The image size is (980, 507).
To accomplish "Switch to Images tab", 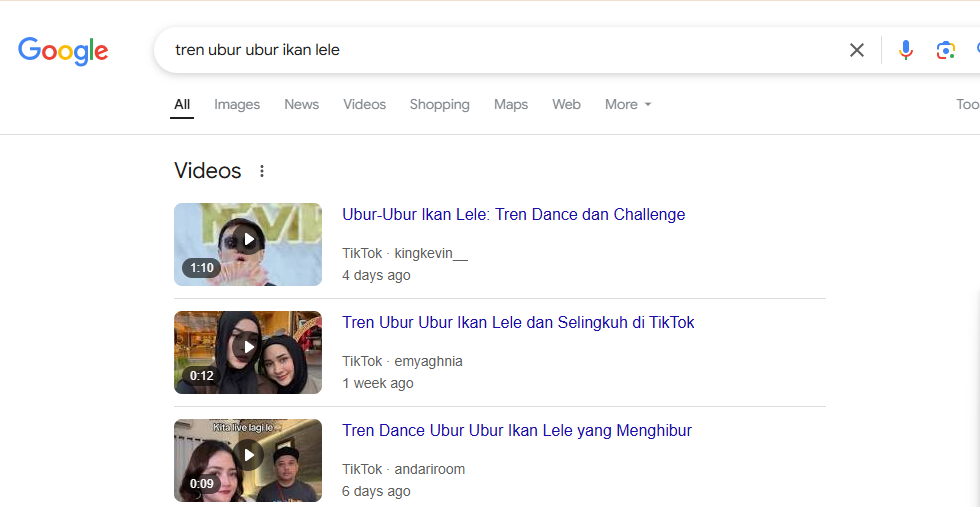I will [237, 104].
